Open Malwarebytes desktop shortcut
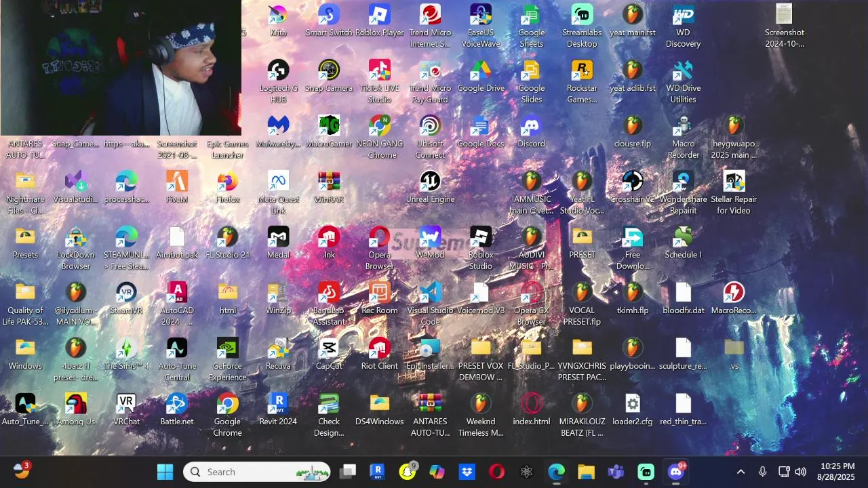The image size is (868, 488). (278, 131)
